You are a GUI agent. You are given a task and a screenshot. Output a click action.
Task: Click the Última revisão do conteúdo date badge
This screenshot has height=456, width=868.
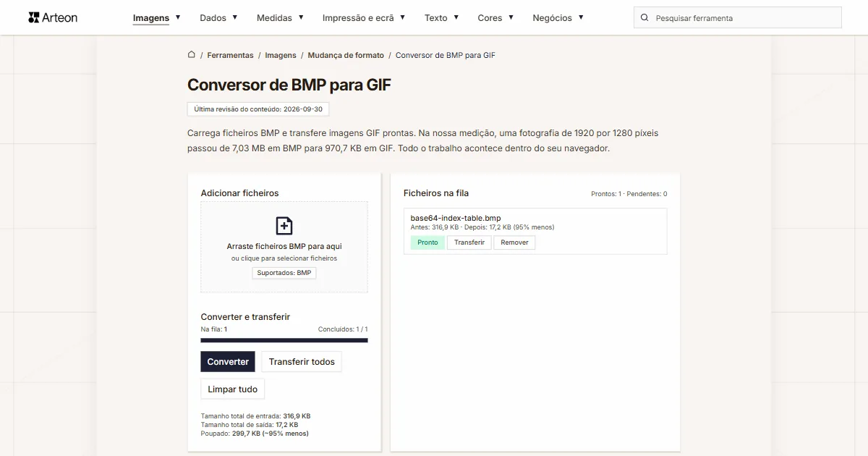pyautogui.click(x=258, y=109)
